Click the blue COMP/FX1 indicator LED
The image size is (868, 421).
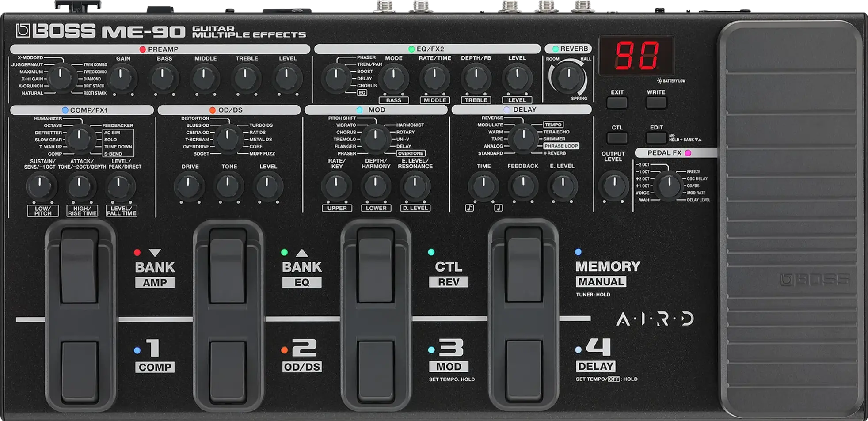pyautogui.click(x=65, y=110)
